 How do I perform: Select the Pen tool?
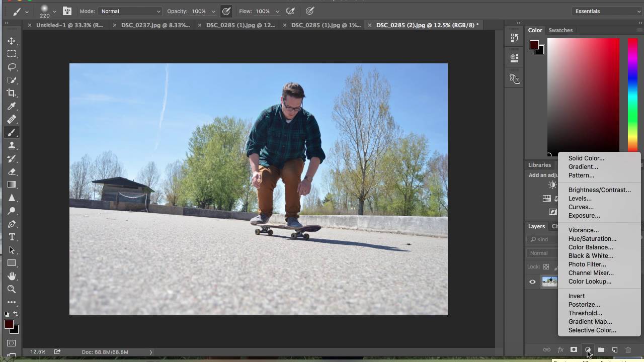tap(12, 224)
